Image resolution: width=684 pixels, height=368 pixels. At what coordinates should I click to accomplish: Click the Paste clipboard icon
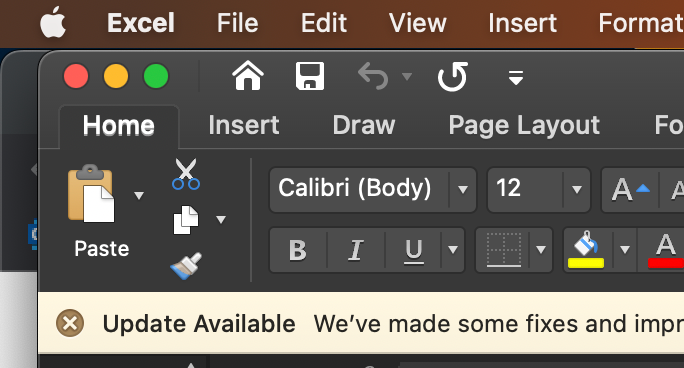pyautogui.click(x=91, y=194)
